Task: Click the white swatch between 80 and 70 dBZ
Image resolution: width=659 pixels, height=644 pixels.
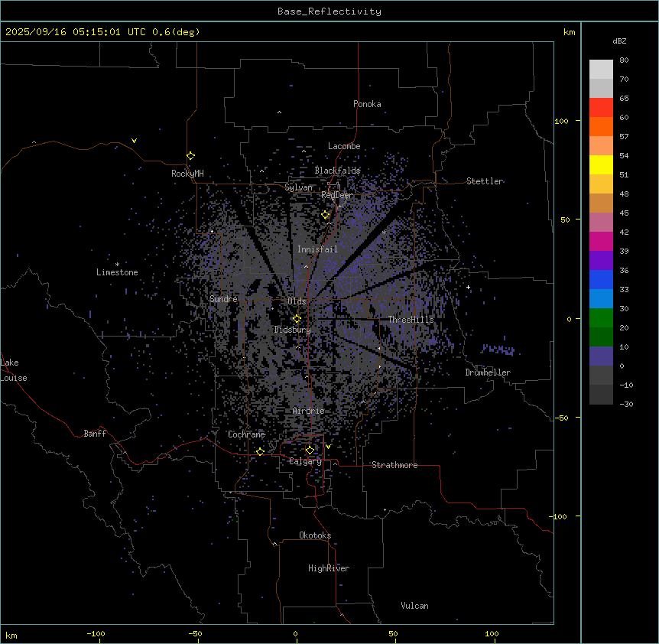Action: pos(601,69)
